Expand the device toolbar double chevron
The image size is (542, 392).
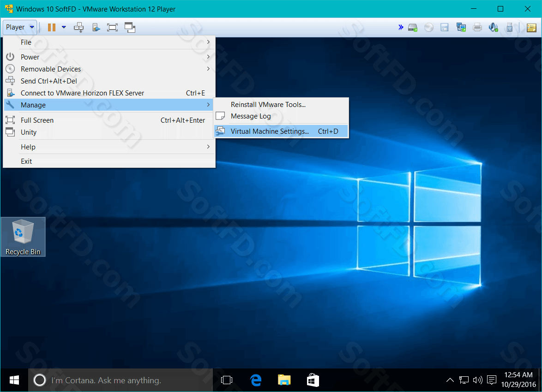coord(401,27)
